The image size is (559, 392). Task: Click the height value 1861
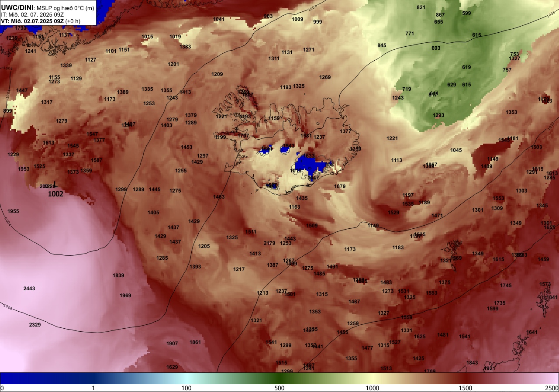[x=195, y=342]
